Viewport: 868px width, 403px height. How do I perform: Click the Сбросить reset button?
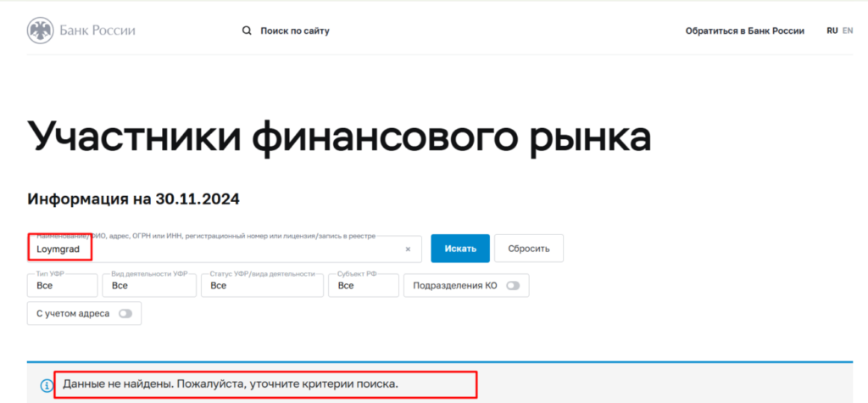tap(529, 249)
